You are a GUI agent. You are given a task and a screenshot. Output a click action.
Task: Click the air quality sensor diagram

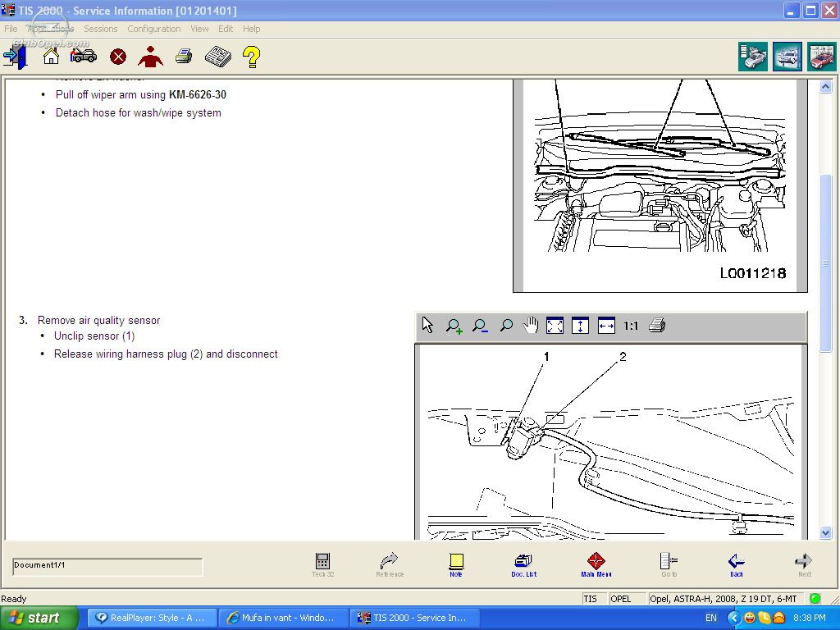(610, 442)
